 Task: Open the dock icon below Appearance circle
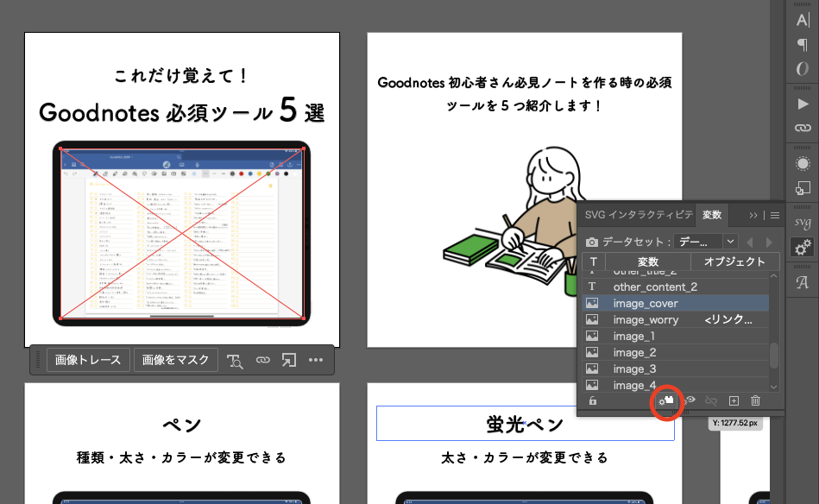(803, 187)
